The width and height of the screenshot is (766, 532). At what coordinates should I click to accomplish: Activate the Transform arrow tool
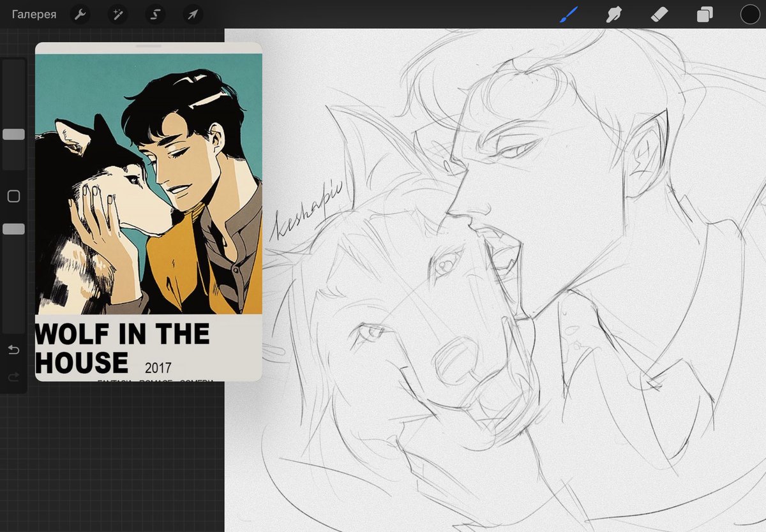pyautogui.click(x=191, y=14)
